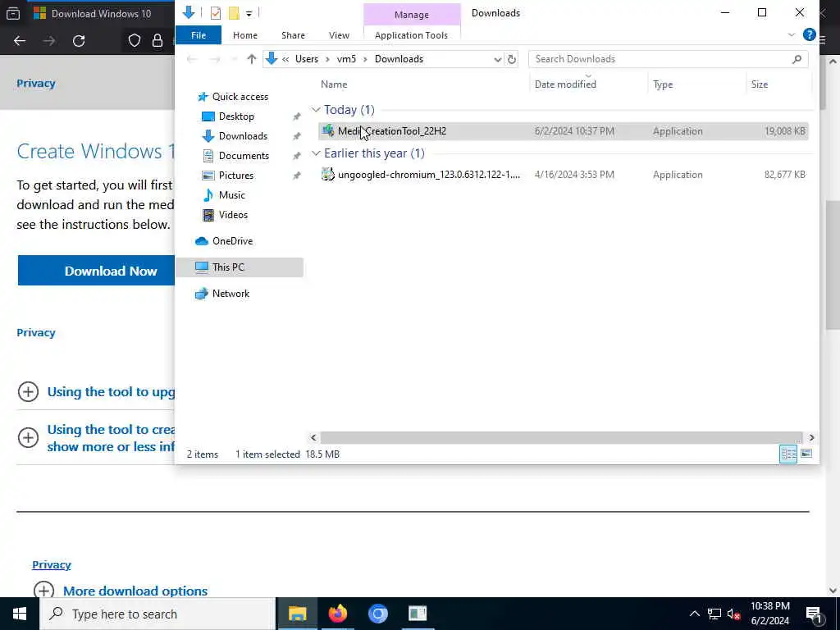Select This PC in navigation pane
The image size is (840, 630).
pos(240,267)
